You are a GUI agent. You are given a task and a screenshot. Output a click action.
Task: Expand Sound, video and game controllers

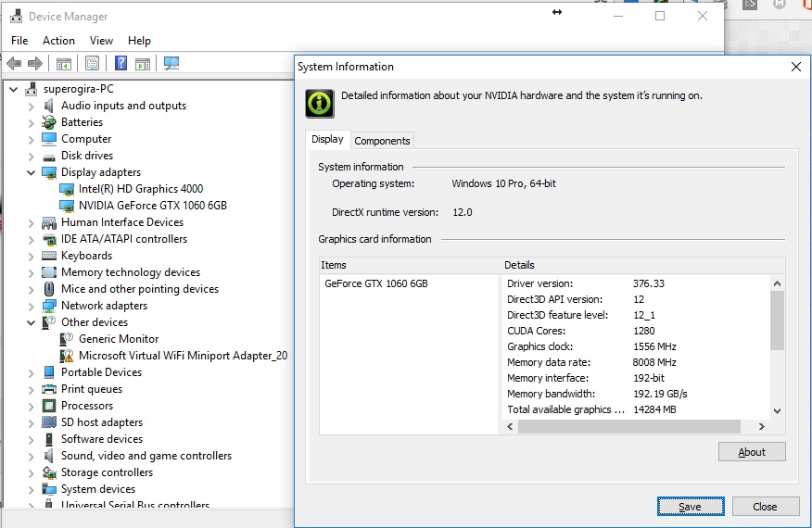point(32,456)
